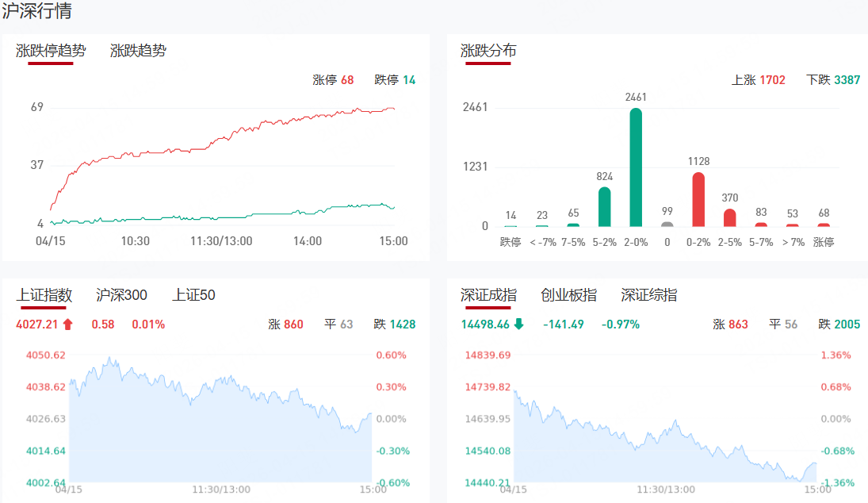The height and width of the screenshot is (503, 868).
Task: Click the tallest green bar labeled 2461
Action: pos(636,167)
